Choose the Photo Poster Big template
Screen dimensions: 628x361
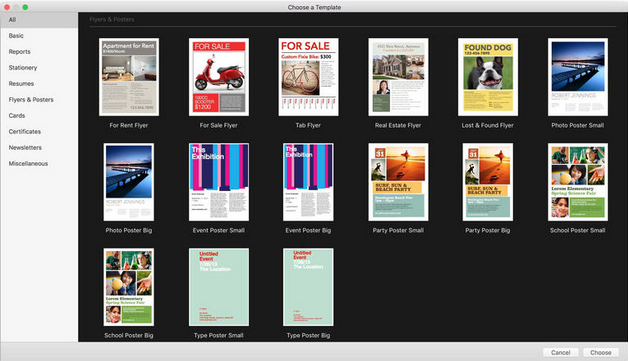pyautogui.click(x=129, y=182)
